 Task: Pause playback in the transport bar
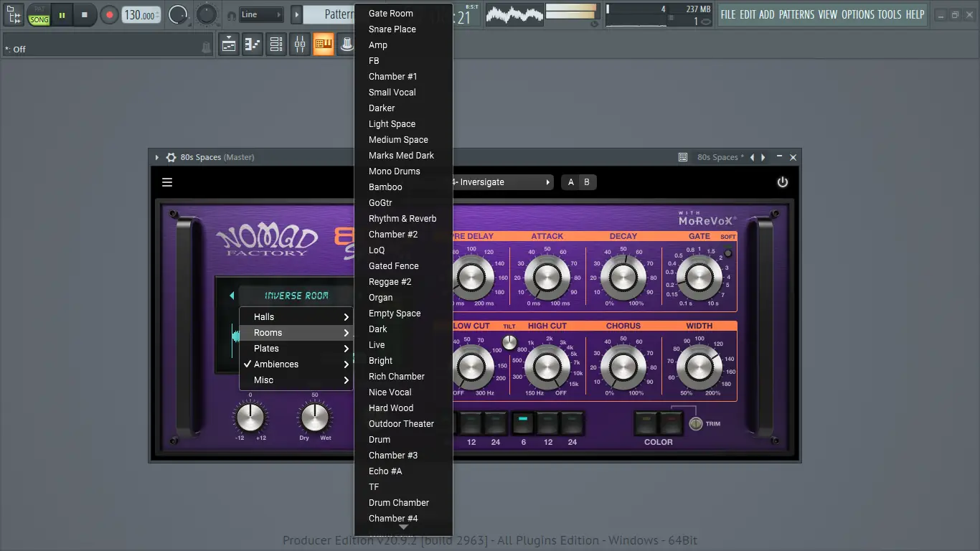[x=62, y=14]
